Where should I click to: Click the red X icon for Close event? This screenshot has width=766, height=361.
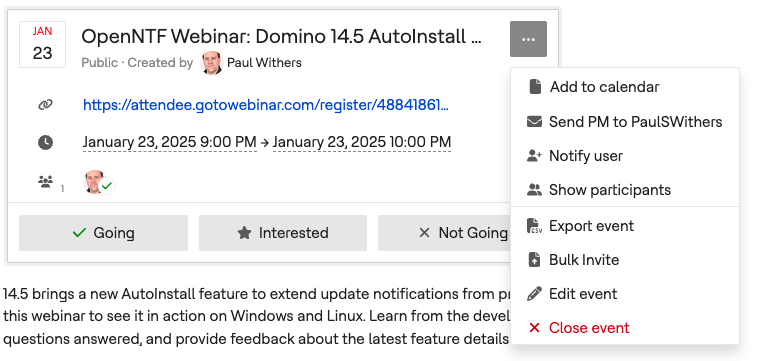(534, 328)
